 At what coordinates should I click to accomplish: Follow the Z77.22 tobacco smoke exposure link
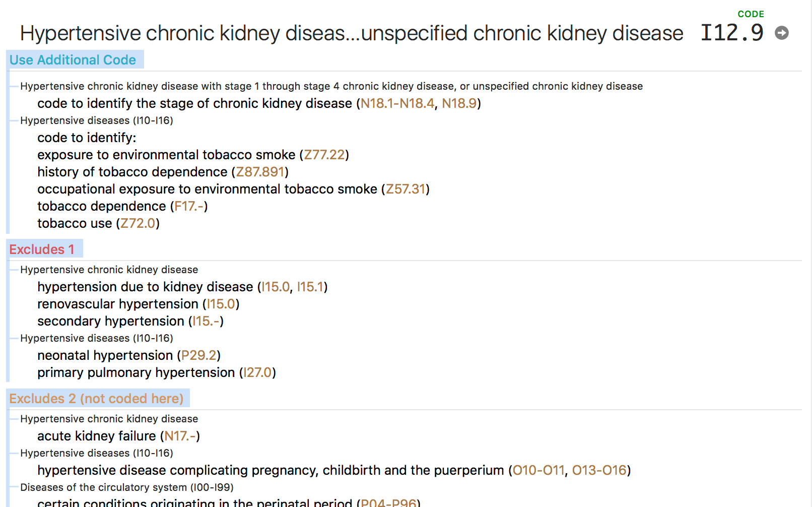tap(324, 155)
